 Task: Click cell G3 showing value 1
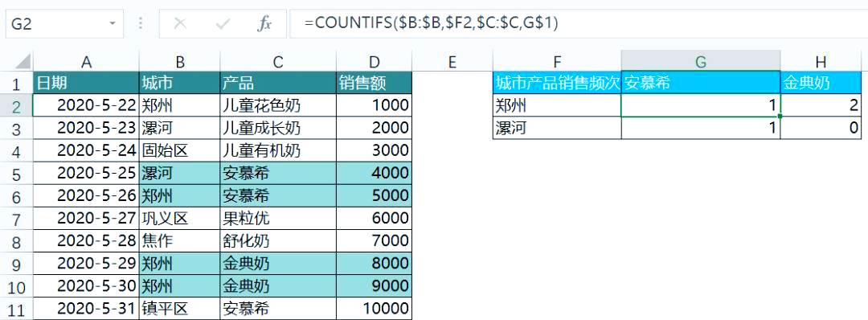pyautogui.click(x=701, y=129)
